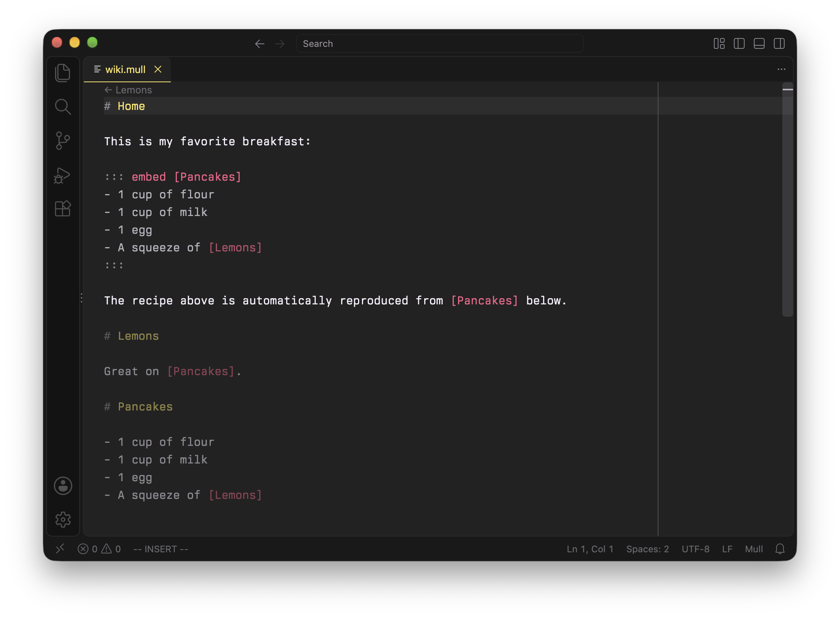
Task: Click "This is my favorite breakfast:" line
Action: [x=207, y=141]
